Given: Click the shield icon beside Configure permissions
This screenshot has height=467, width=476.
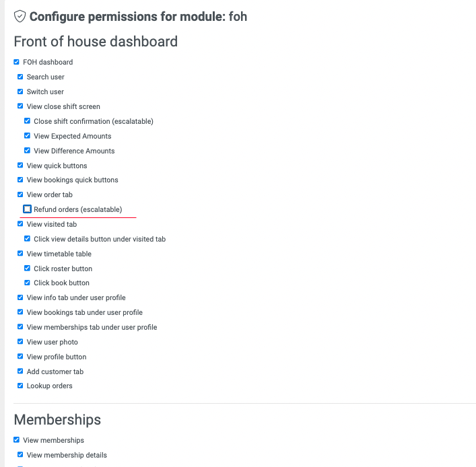Looking at the screenshot, I should tap(20, 16).
